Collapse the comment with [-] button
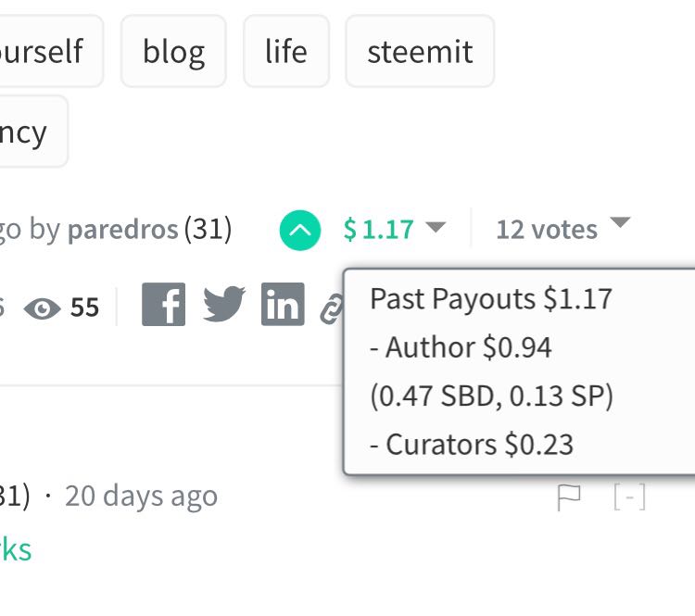The image size is (695, 616). [x=629, y=497]
